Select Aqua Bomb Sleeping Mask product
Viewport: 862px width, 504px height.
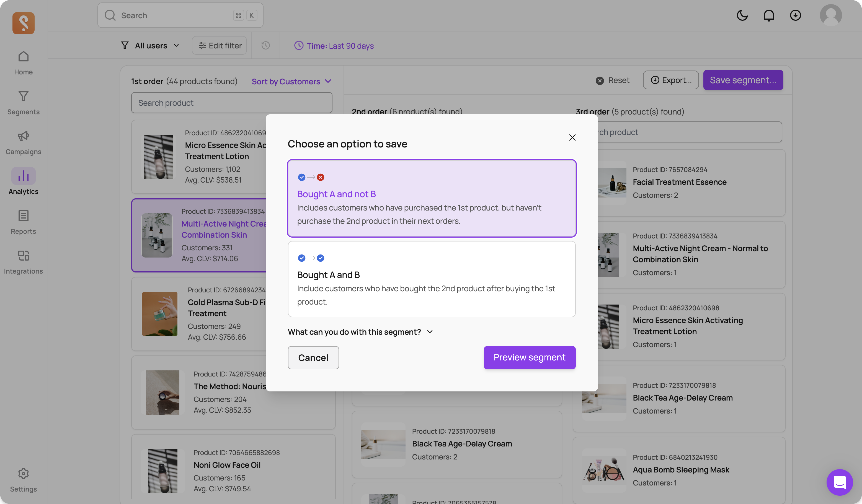(679, 470)
